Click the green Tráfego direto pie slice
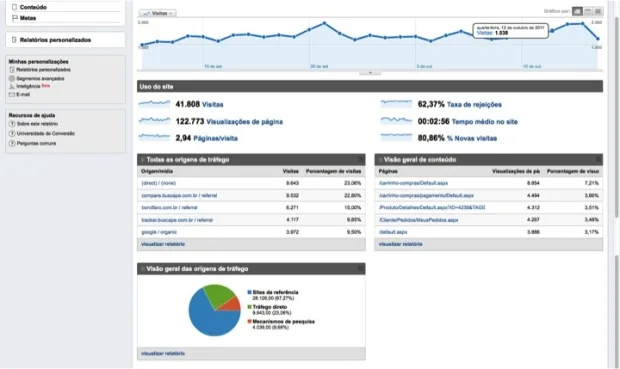This screenshot has height=369, width=620. [x=220, y=295]
